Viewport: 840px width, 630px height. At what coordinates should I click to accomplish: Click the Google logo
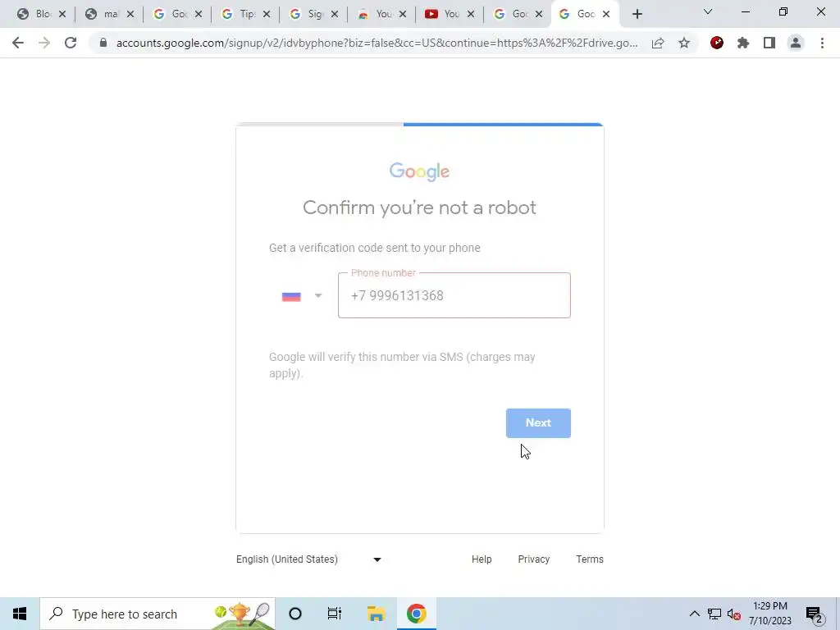pos(419,172)
